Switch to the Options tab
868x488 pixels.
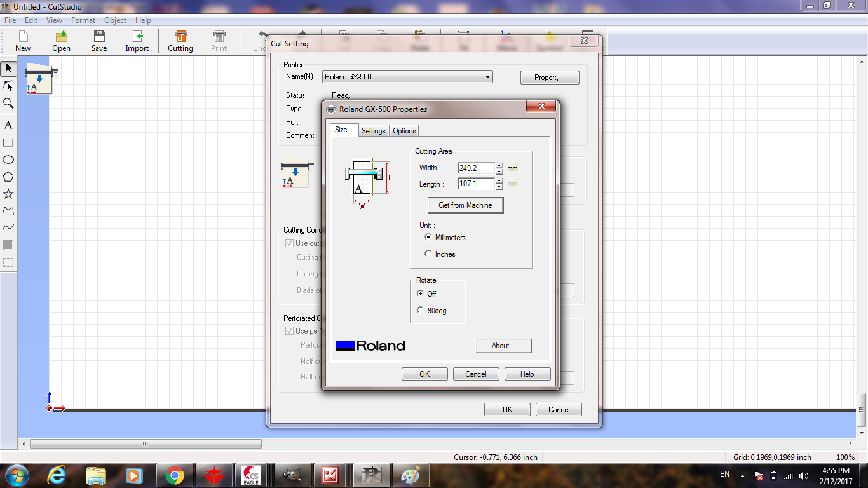[404, 130]
